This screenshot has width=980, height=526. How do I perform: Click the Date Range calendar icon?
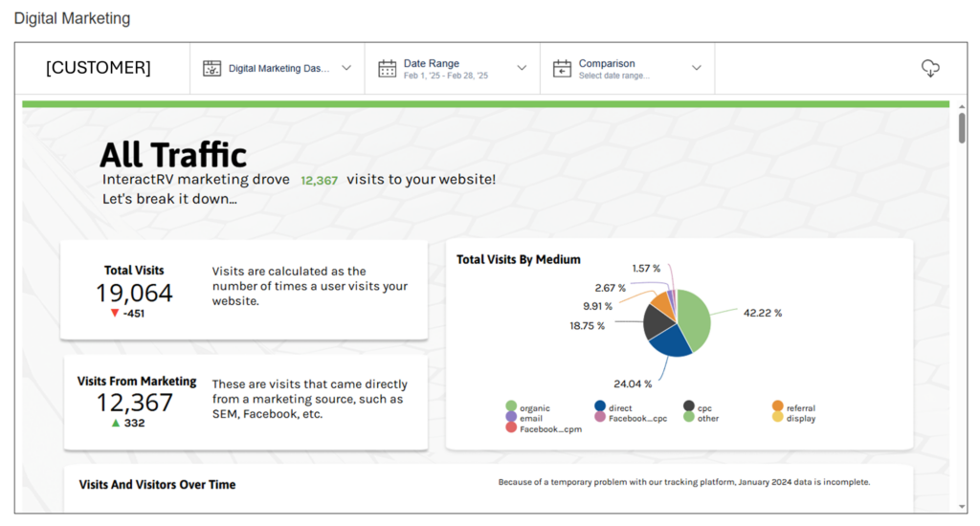click(x=387, y=68)
